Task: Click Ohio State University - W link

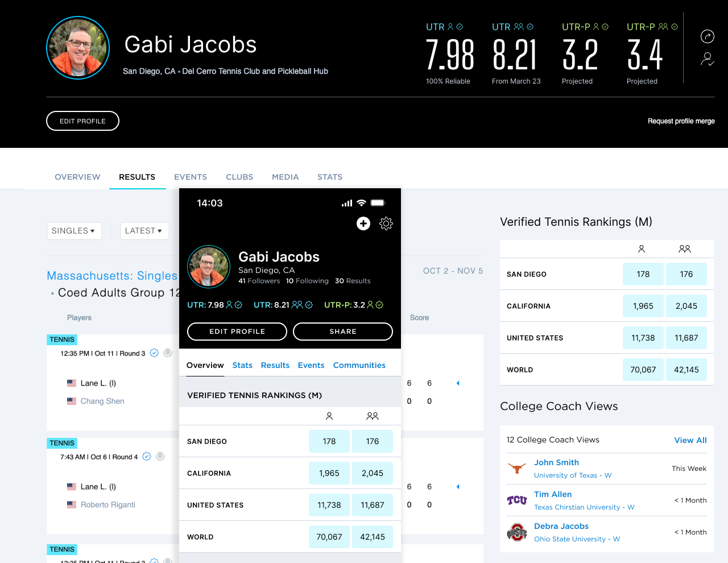Action: 577,539
